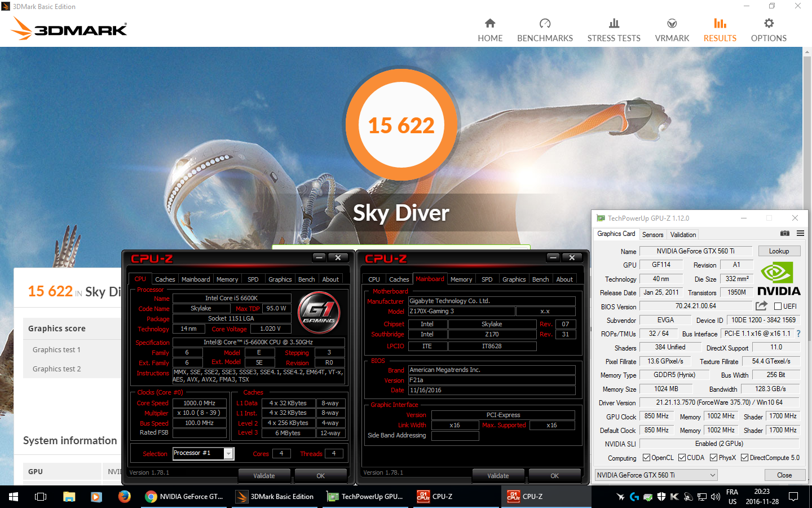This screenshot has height=508, width=812.
Task: Click the G1 Gaming logo in CPU-Z
Action: (x=319, y=312)
